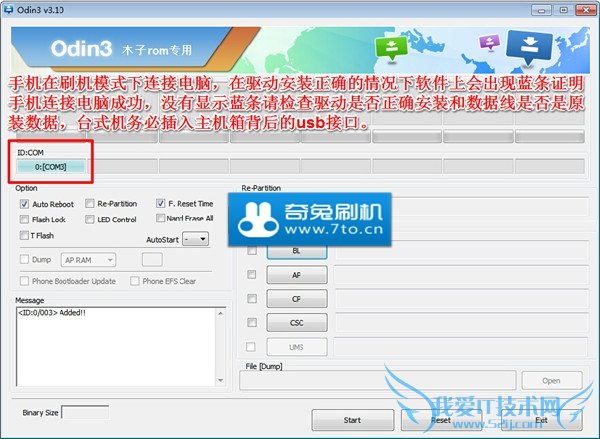The image size is (600, 439).
Task: Minimize the Odin3 window
Action: [541, 10]
